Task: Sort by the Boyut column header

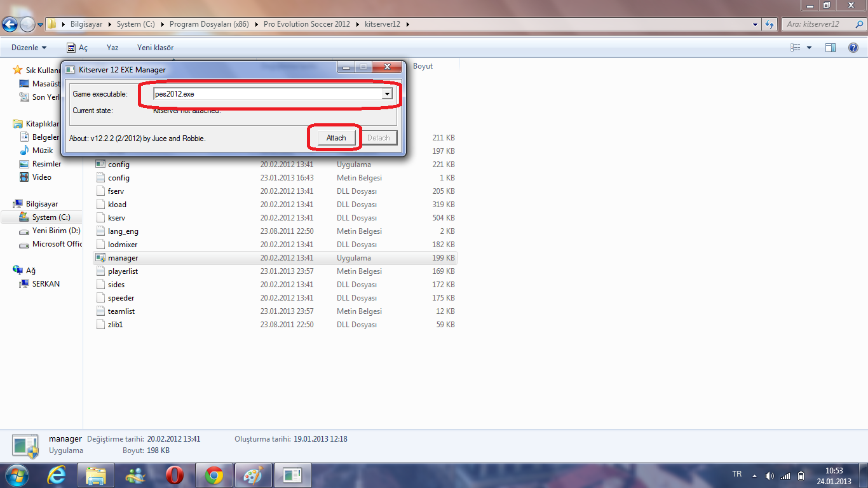Action: [423, 66]
